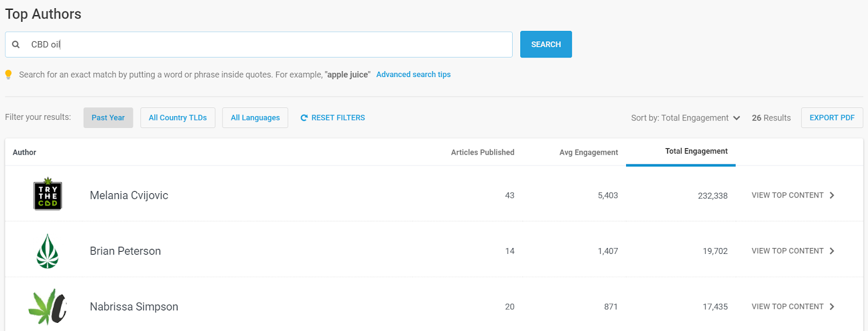Click total engagement value 19,702
This screenshot has width=868, height=331.
coord(715,251)
